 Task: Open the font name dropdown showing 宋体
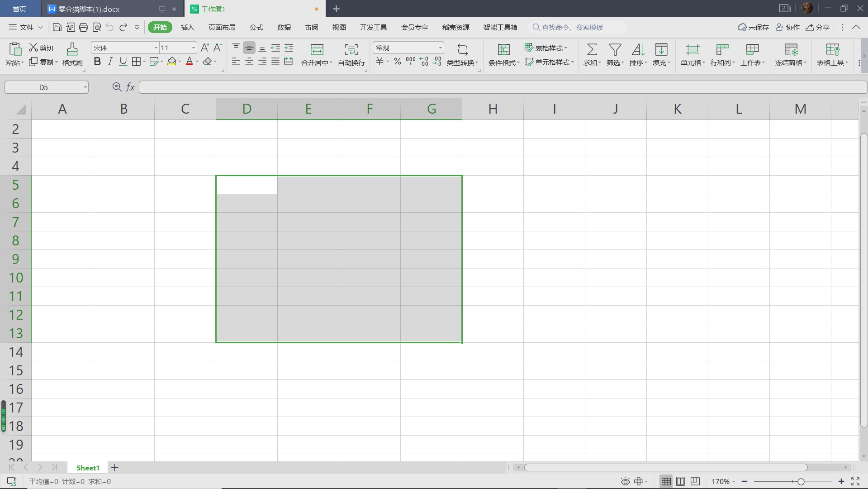tap(156, 48)
